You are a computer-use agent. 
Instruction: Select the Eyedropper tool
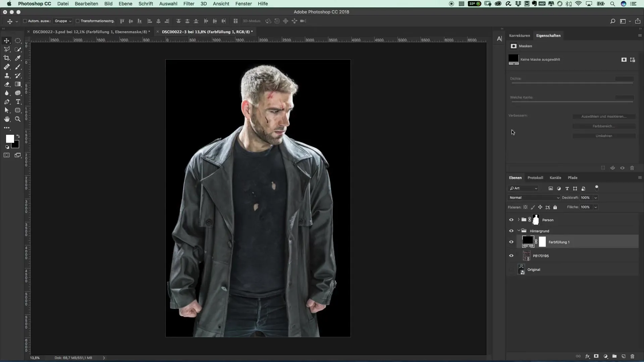[x=18, y=58]
